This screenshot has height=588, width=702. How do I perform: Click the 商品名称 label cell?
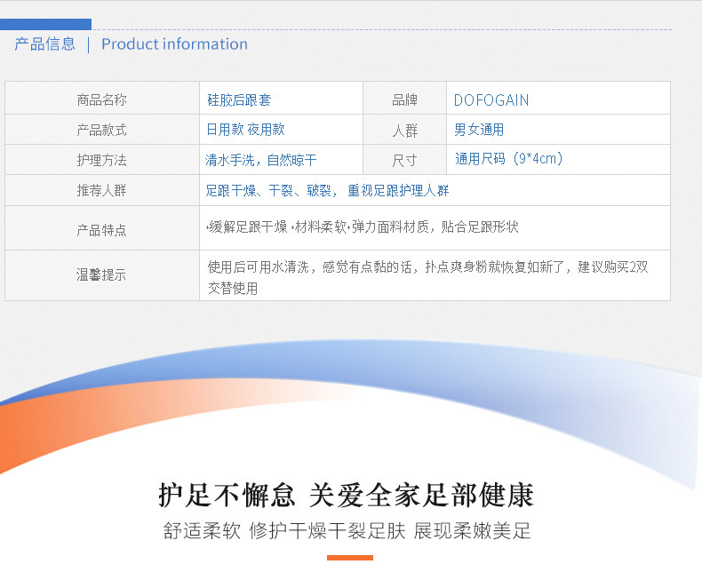click(102, 99)
